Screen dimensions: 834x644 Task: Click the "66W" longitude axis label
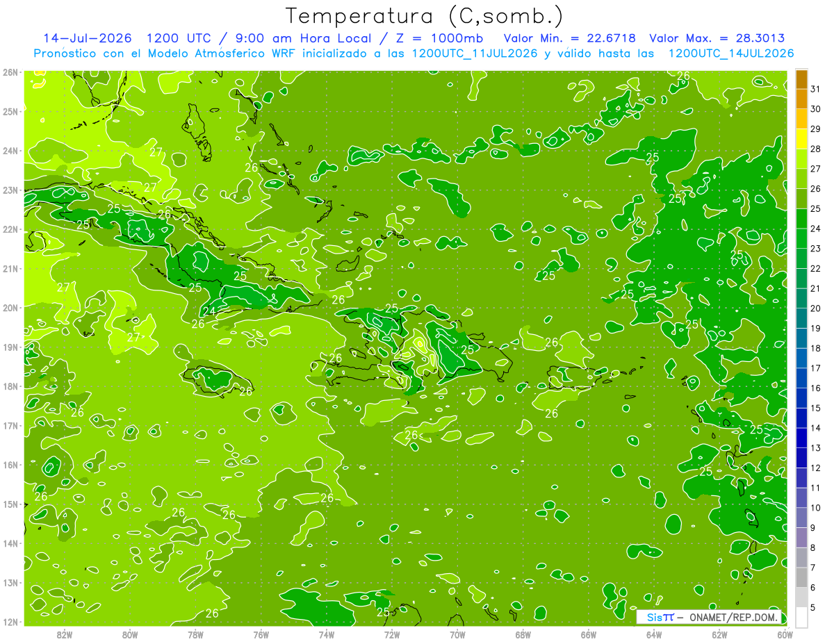coord(589,634)
